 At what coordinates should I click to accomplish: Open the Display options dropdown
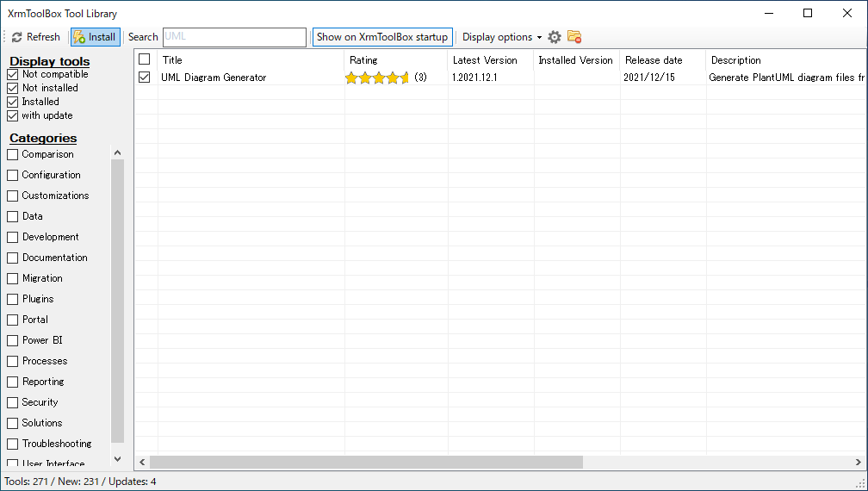coord(501,37)
